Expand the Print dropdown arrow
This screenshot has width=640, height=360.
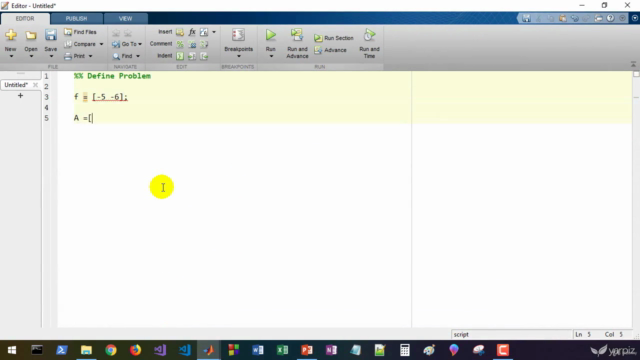click(90, 56)
